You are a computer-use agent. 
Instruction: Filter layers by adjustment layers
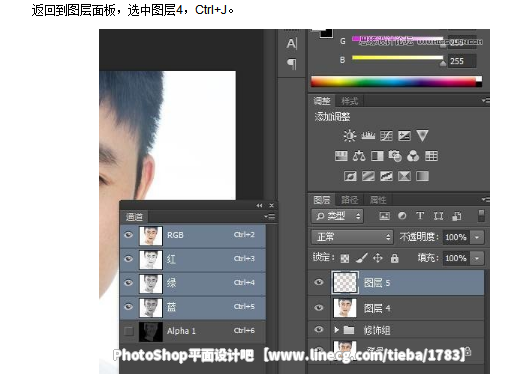click(x=402, y=216)
